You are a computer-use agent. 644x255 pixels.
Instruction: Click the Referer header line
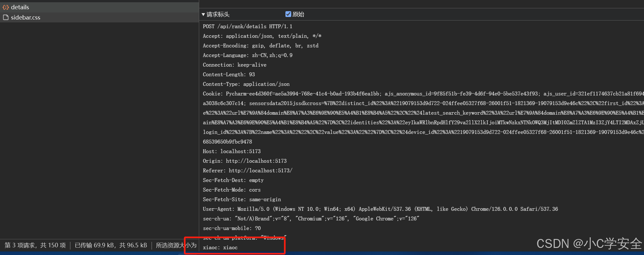click(248, 170)
